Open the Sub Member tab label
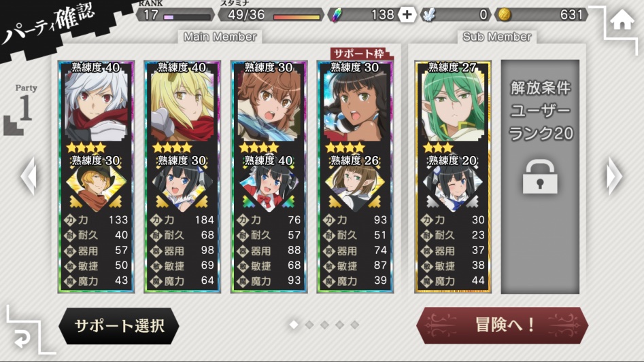Viewport: 644px width, 362px height. click(x=497, y=37)
